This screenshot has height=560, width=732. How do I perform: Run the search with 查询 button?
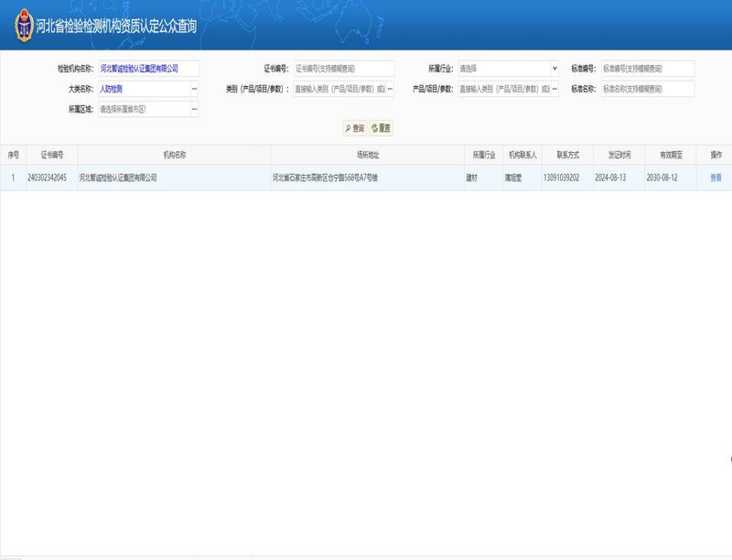(x=355, y=128)
